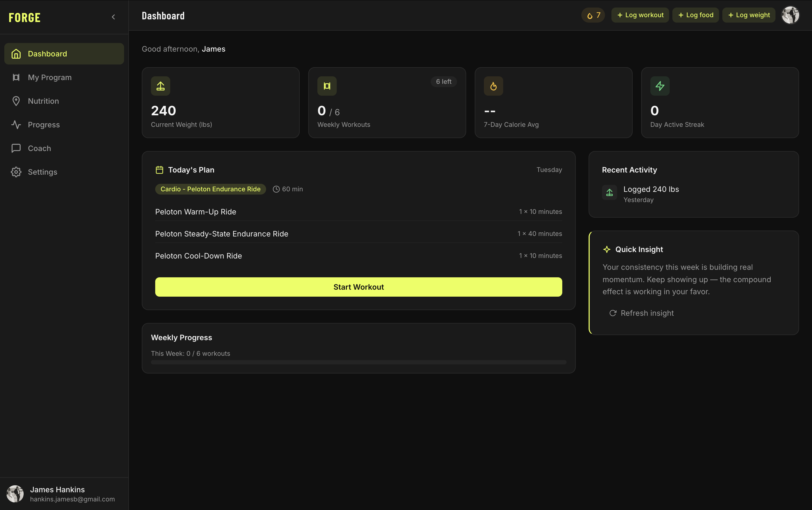812x510 pixels.
Task: Click the active streak lightning bolt icon
Action: click(660, 86)
